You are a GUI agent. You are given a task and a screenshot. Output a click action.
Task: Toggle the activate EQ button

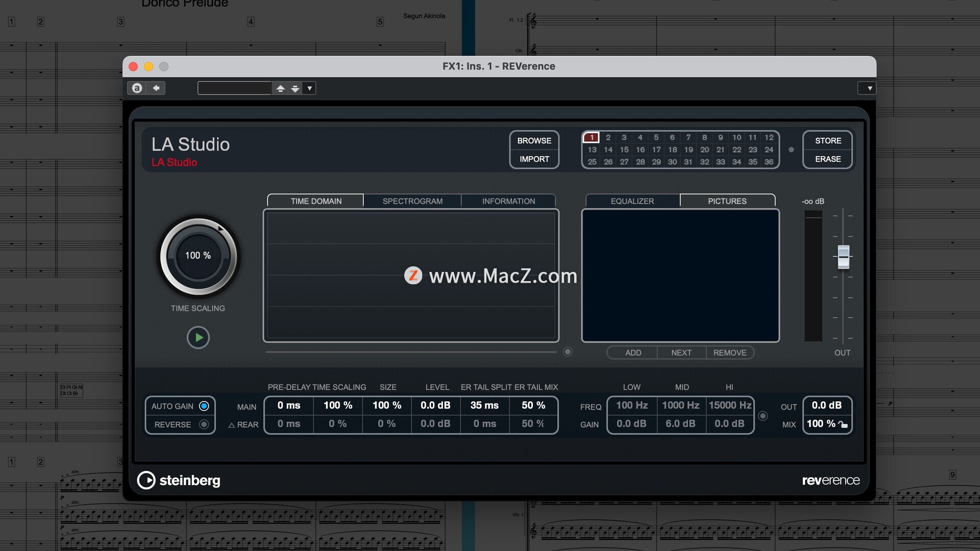click(x=763, y=416)
